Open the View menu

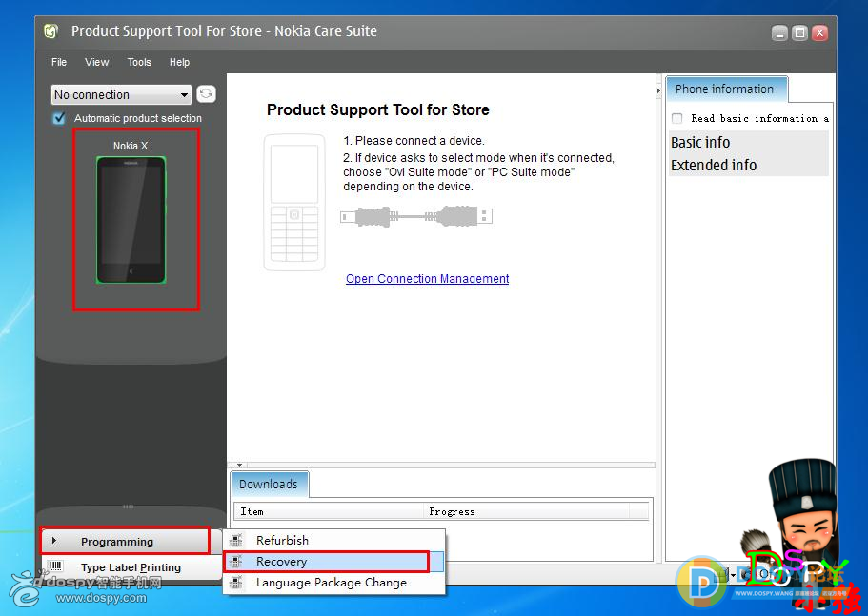tap(97, 62)
